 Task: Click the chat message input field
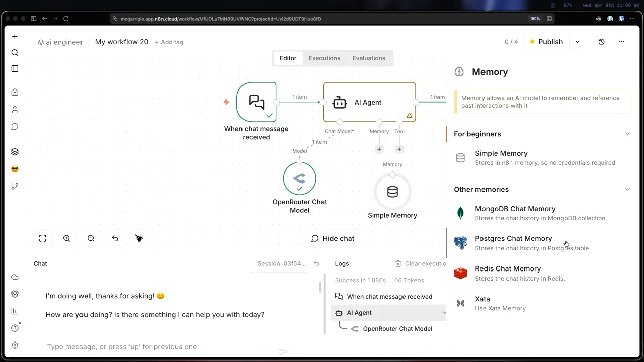pos(161,347)
